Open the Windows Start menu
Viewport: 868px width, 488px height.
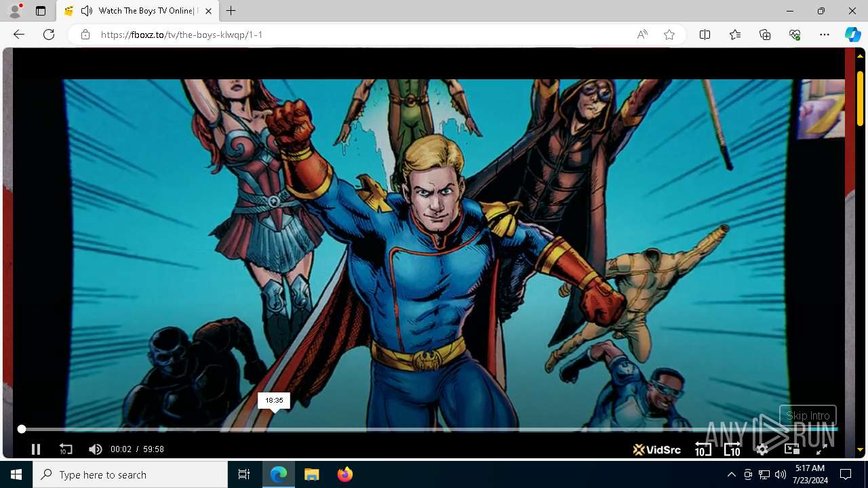click(16, 474)
